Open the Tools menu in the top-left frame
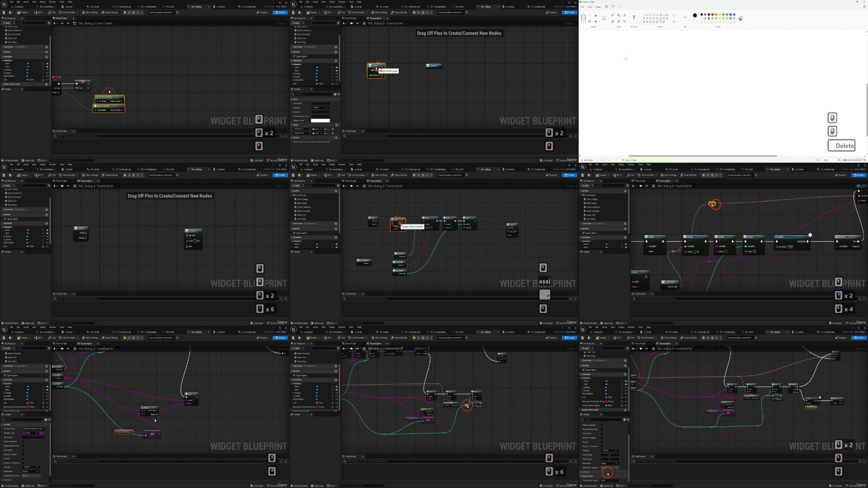 point(62,2)
